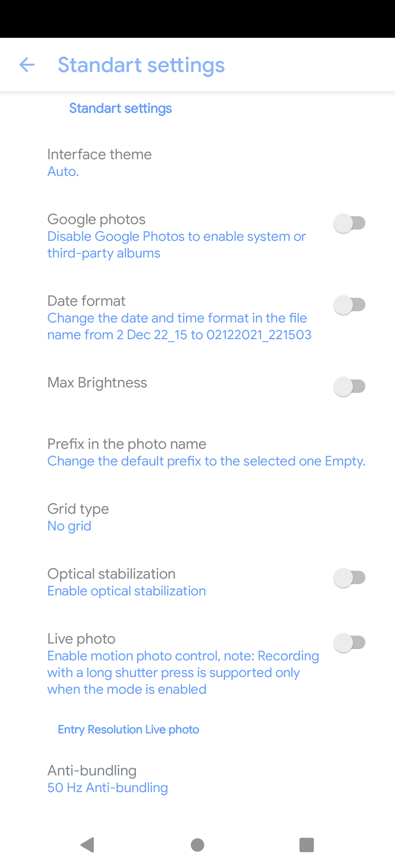
Task: Tap the Entry Resolution Live photo header
Action: pos(128,730)
